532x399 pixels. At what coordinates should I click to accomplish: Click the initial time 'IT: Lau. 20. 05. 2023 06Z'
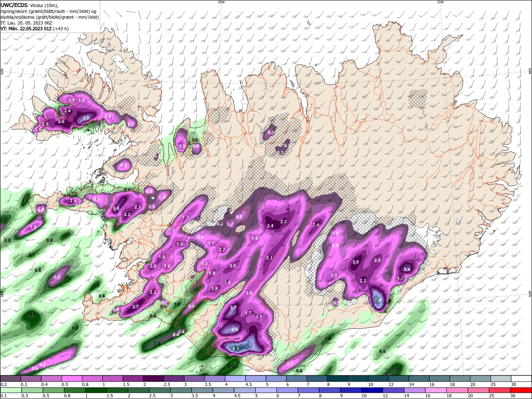(26, 23)
